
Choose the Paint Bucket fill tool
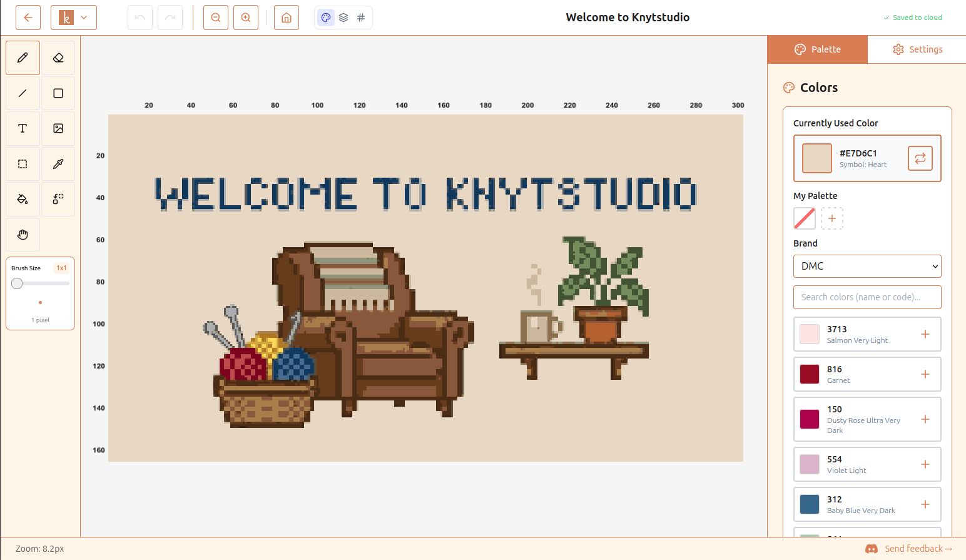tap(23, 199)
